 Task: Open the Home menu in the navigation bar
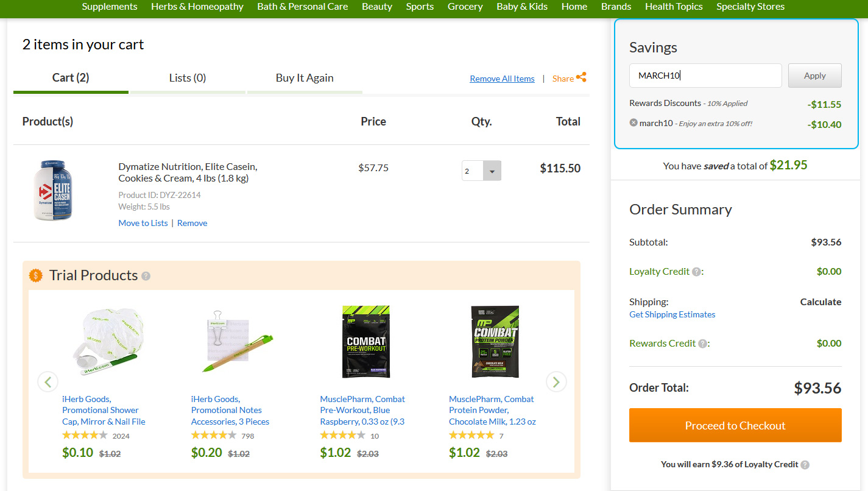click(574, 7)
